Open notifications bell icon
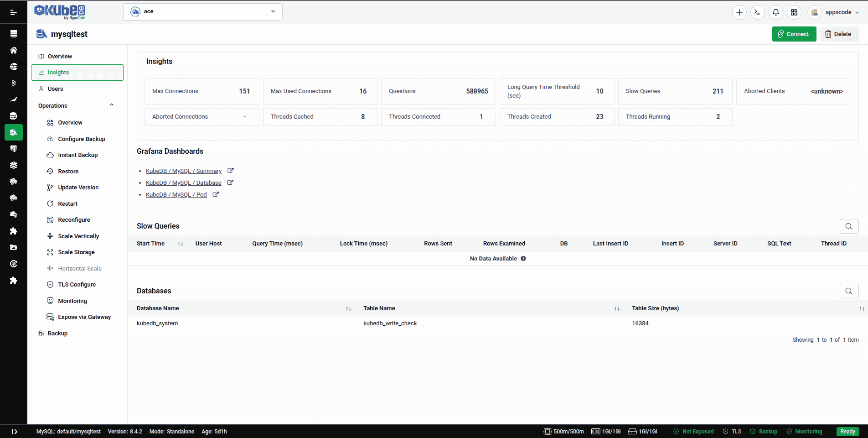The image size is (868, 438). 776,12
